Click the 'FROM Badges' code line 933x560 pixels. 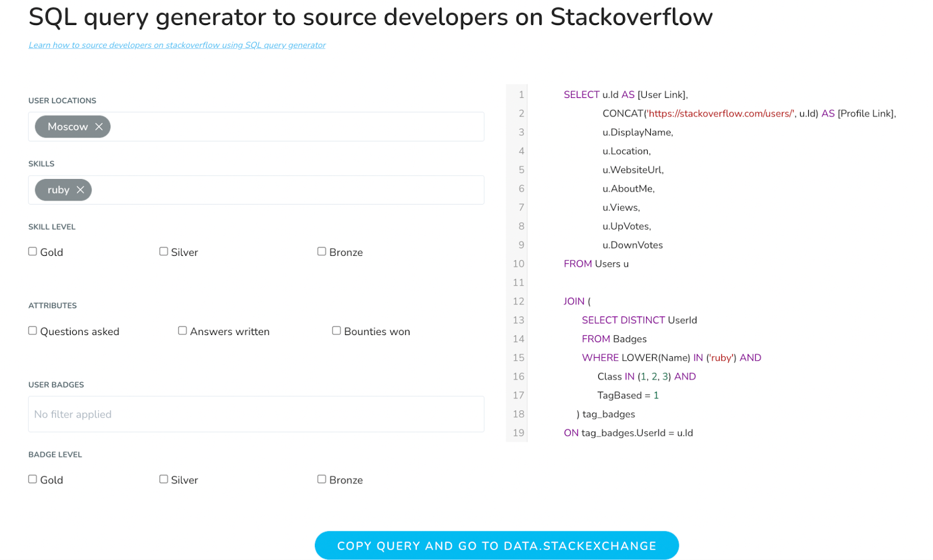point(614,339)
